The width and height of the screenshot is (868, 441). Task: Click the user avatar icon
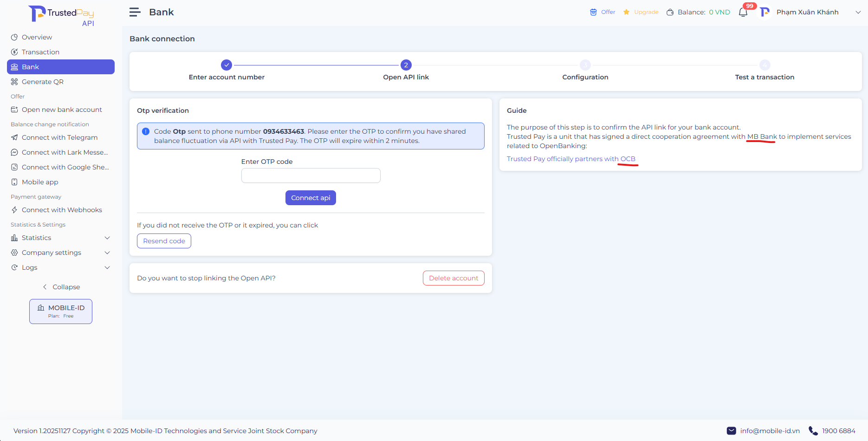(x=764, y=12)
